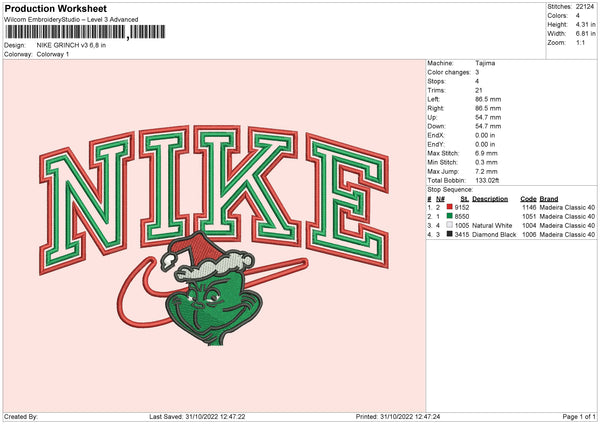Click the Color changes value 3
The image size is (600, 424).
(x=477, y=72)
